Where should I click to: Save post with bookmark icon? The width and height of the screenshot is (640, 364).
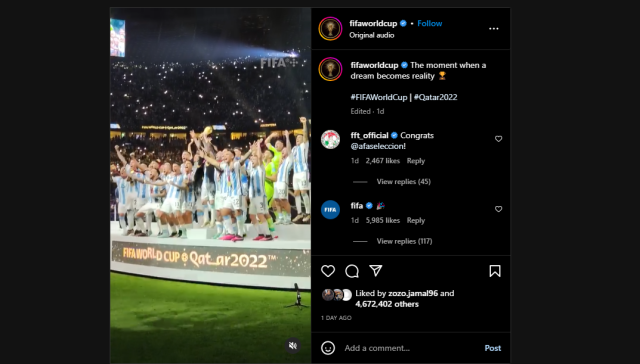[495, 271]
